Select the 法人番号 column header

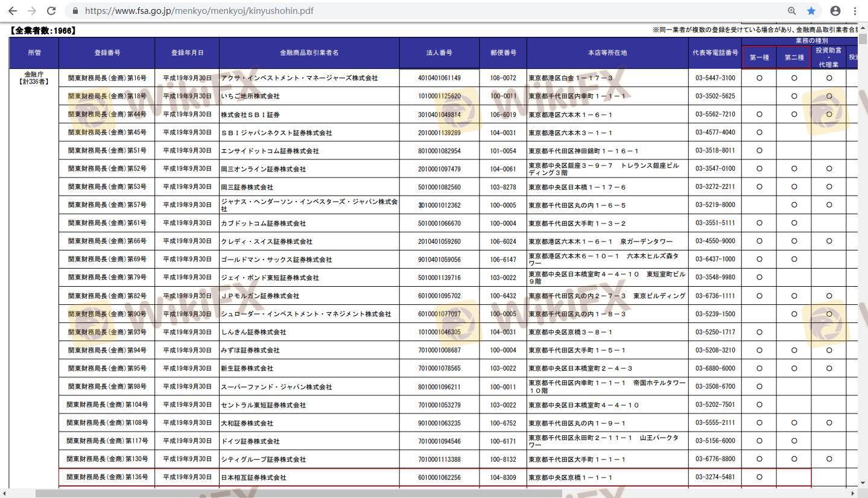pos(439,53)
